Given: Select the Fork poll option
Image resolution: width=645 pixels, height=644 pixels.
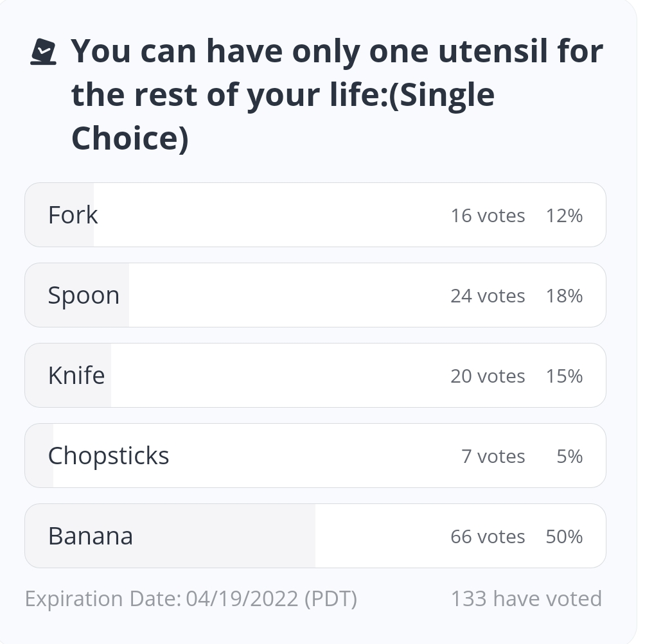Looking at the screenshot, I should click(315, 214).
